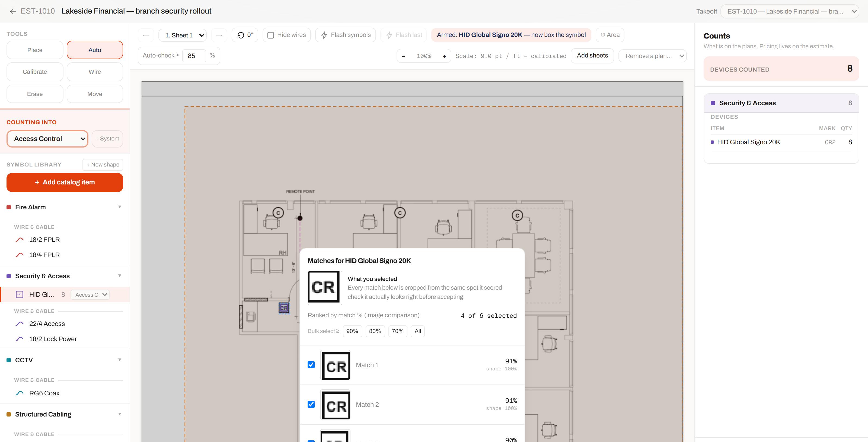This screenshot has height=442, width=868.
Task: Click the Auto-check percentage input field
Action: point(194,56)
